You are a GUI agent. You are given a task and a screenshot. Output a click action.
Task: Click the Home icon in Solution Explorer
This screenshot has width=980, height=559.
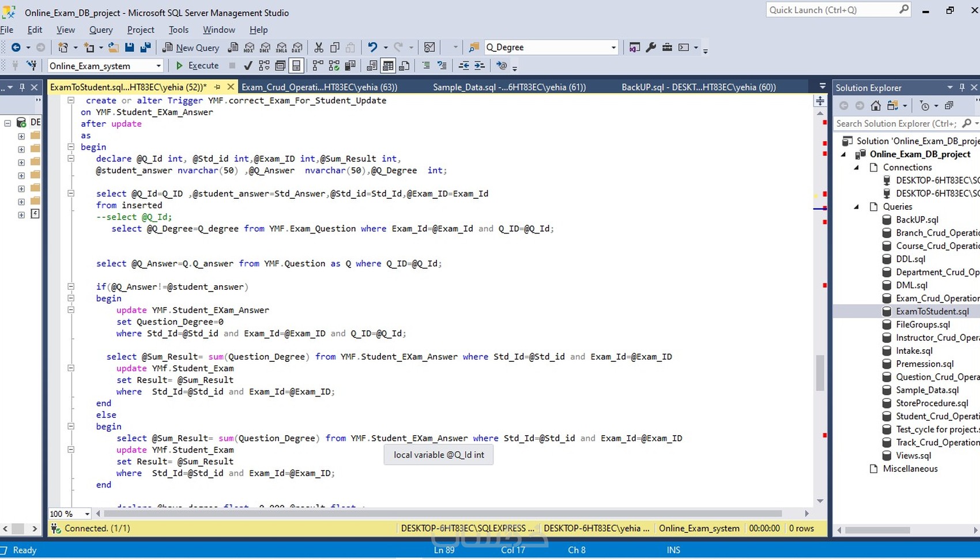pyautogui.click(x=876, y=105)
